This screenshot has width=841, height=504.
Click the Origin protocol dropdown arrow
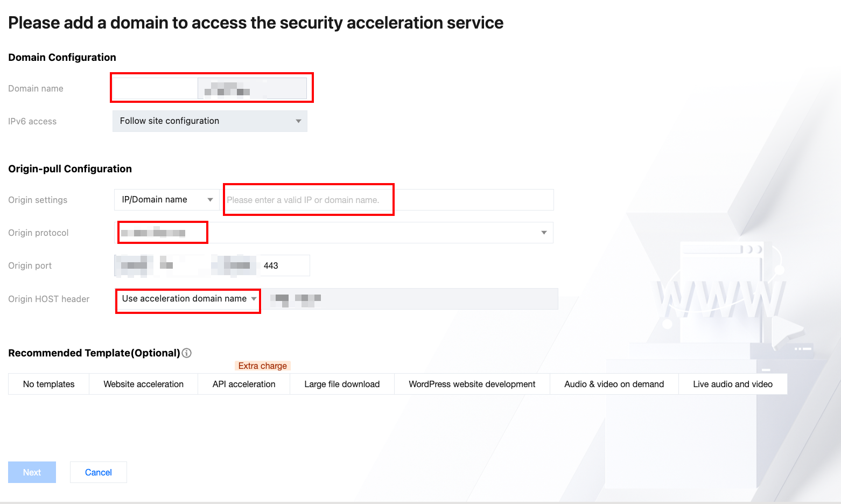click(x=544, y=233)
